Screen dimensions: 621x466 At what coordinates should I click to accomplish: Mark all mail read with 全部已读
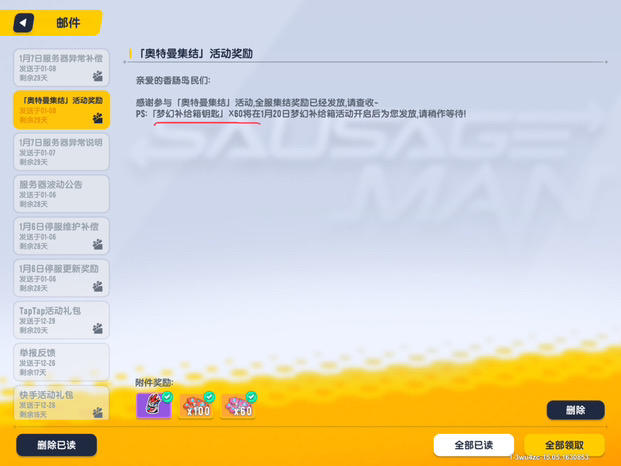pos(474,445)
